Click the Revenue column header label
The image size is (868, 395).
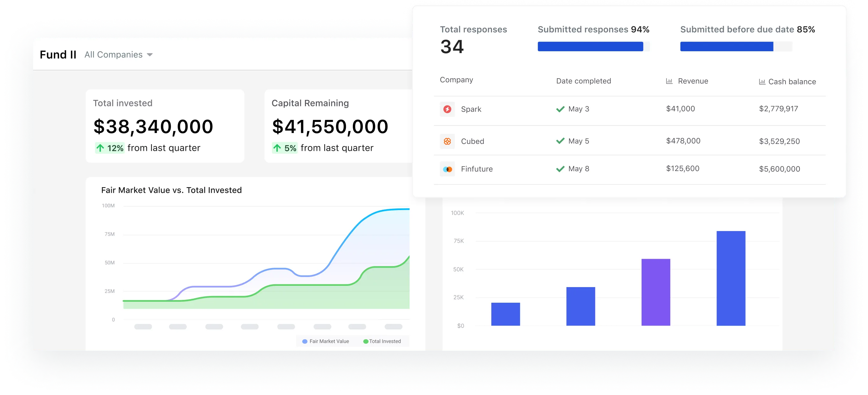693,81
